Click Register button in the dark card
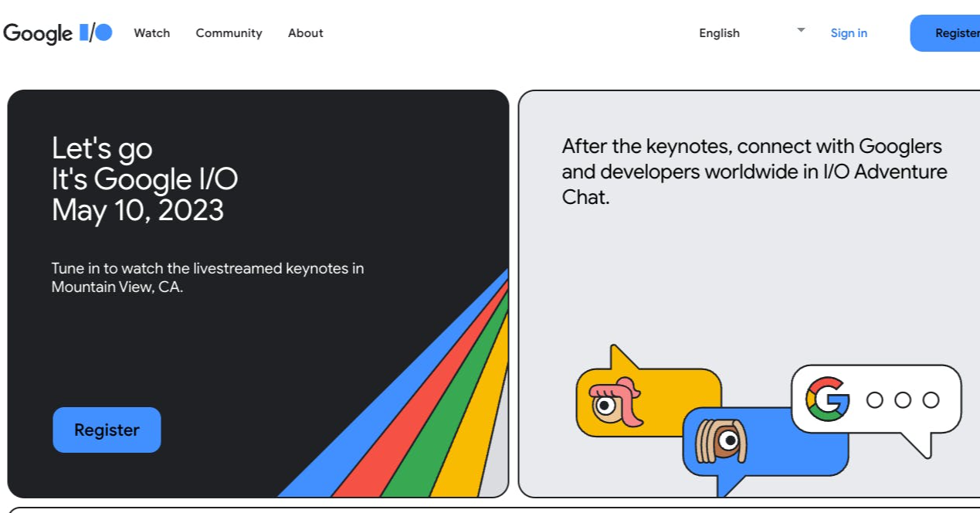Image resolution: width=980 pixels, height=513 pixels. [107, 430]
